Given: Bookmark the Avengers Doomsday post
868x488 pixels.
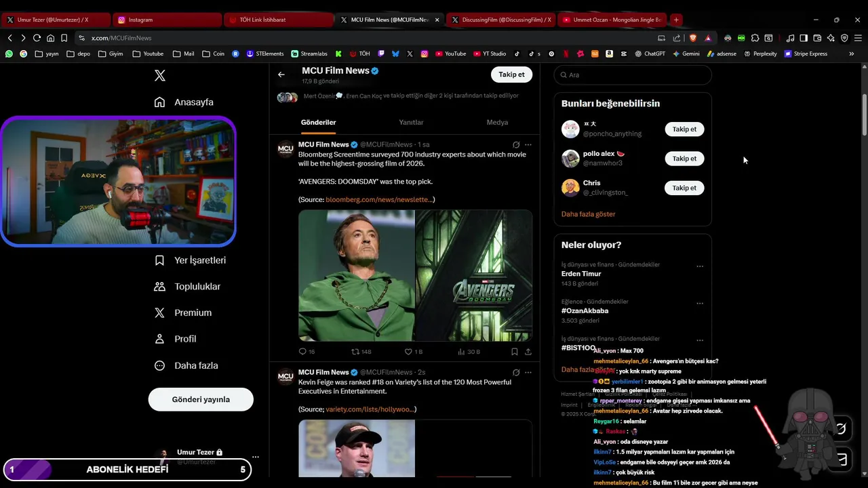Looking at the screenshot, I should [514, 352].
